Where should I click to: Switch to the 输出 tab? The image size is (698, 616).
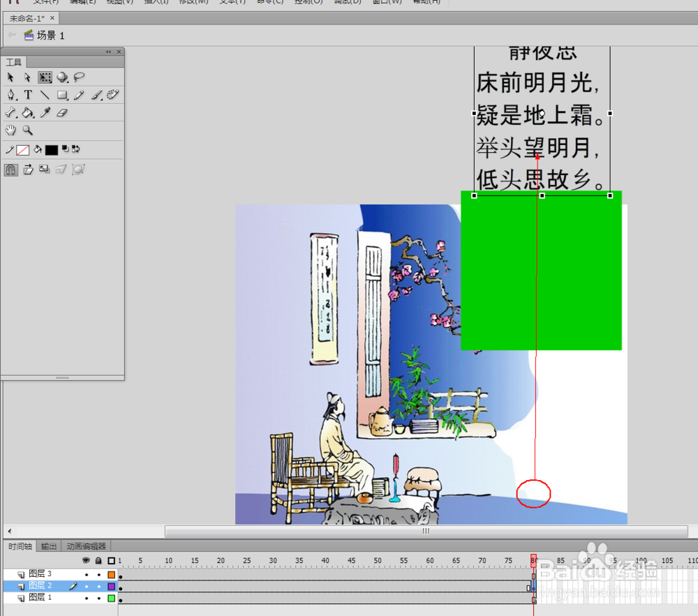(49, 546)
